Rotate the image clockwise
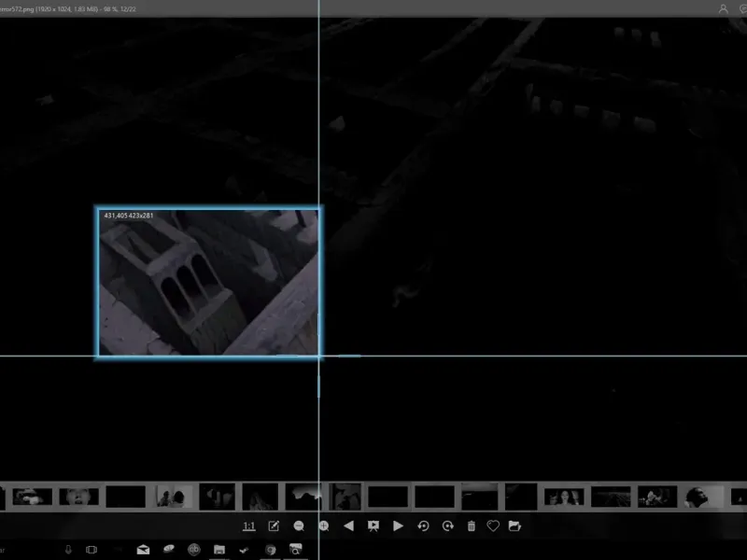 [x=448, y=526]
